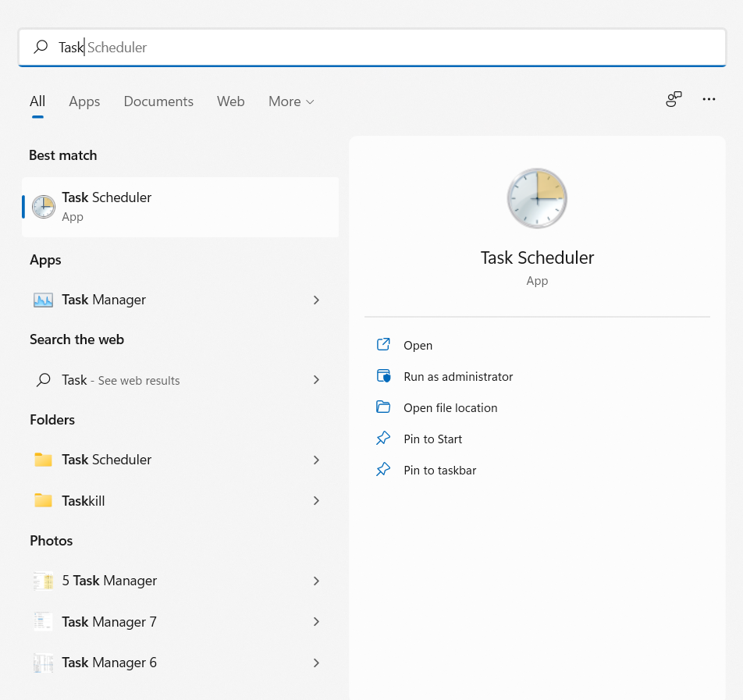Click the Taskkill folder icon
This screenshot has height=700, width=743.
click(44, 501)
